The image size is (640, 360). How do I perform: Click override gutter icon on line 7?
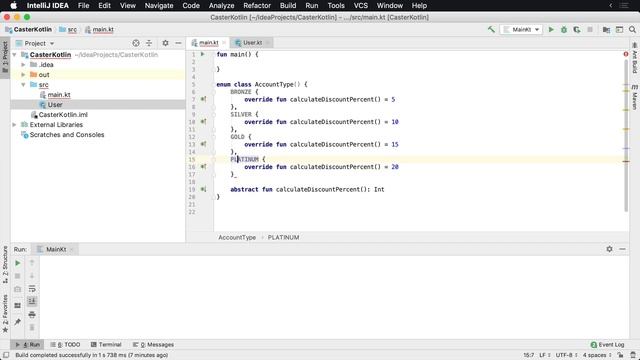[x=203, y=99]
